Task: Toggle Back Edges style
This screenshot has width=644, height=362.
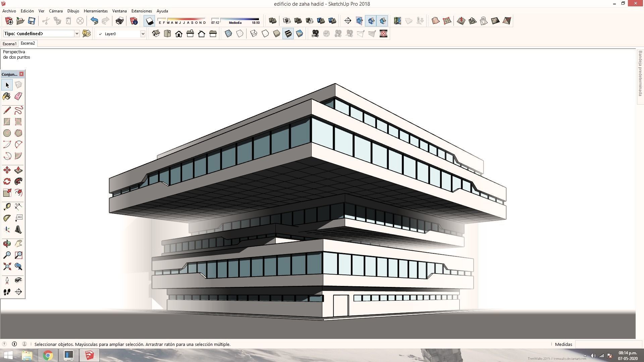Action: point(240,34)
